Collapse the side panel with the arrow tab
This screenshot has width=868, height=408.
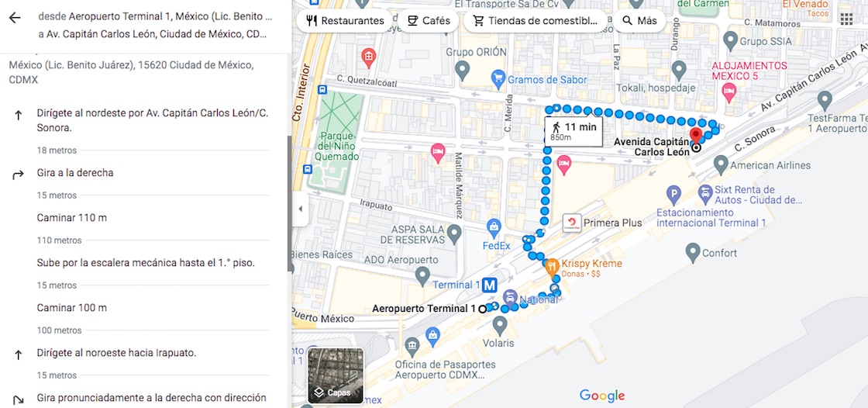coord(300,209)
